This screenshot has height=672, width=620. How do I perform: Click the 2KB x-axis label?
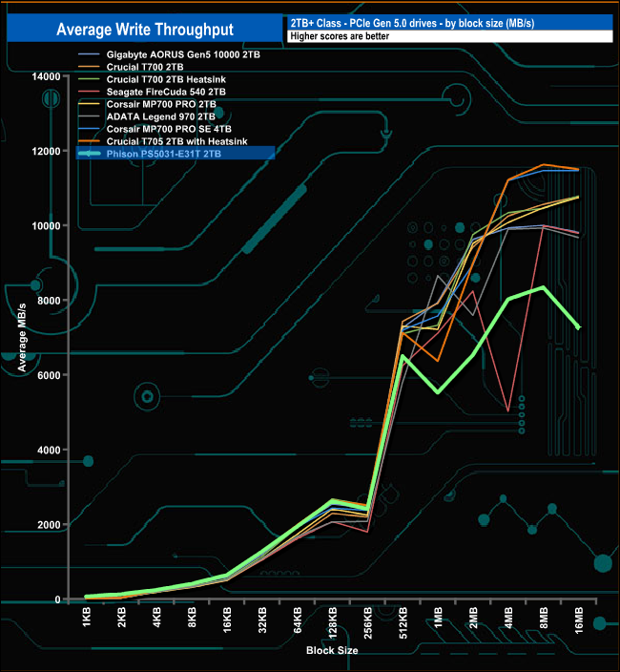121,617
